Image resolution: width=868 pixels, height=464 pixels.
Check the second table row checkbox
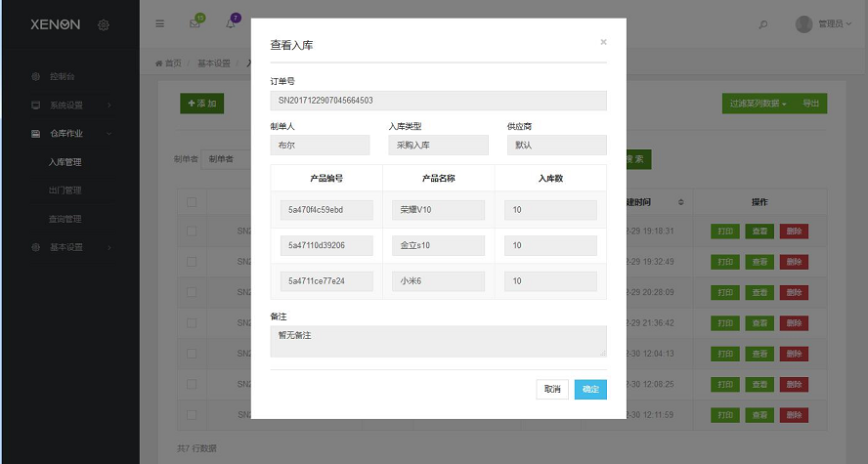click(192, 262)
